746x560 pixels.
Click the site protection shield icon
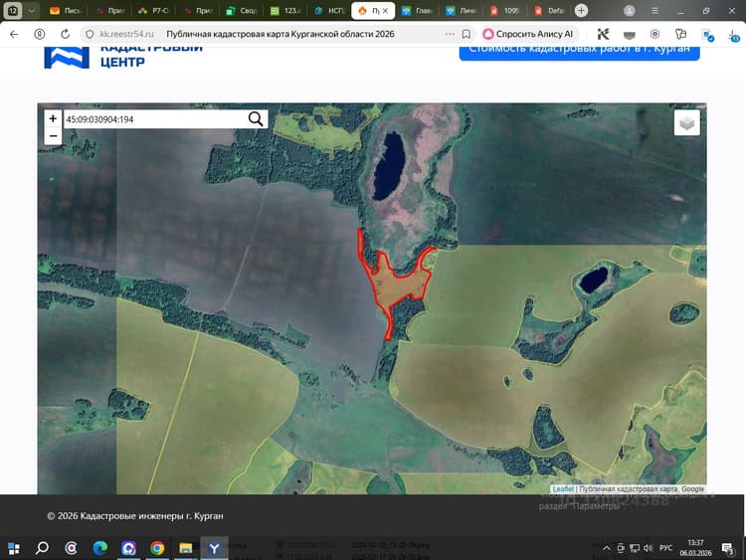pos(90,34)
